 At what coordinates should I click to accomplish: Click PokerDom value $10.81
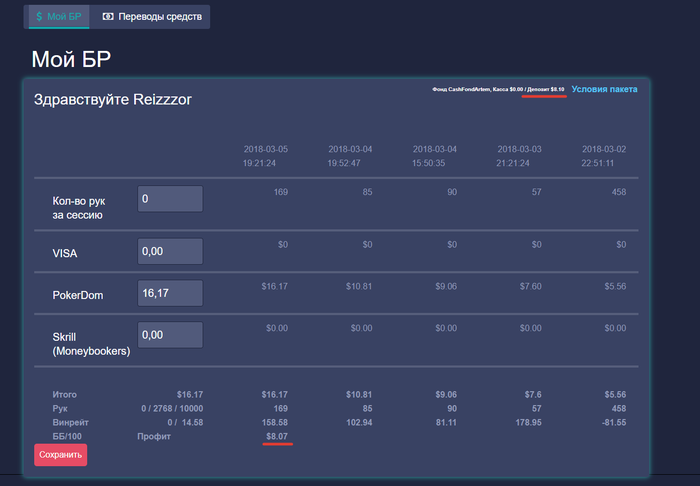[x=359, y=287]
